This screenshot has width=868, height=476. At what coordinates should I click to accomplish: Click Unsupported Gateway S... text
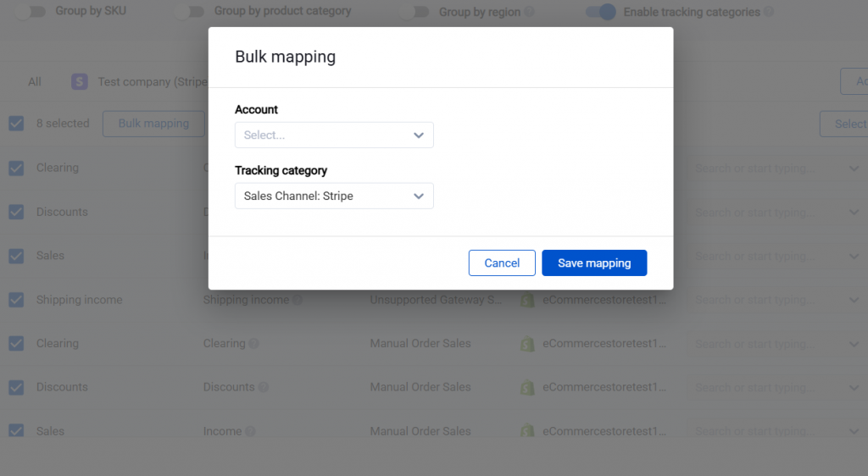click(436, 300)
